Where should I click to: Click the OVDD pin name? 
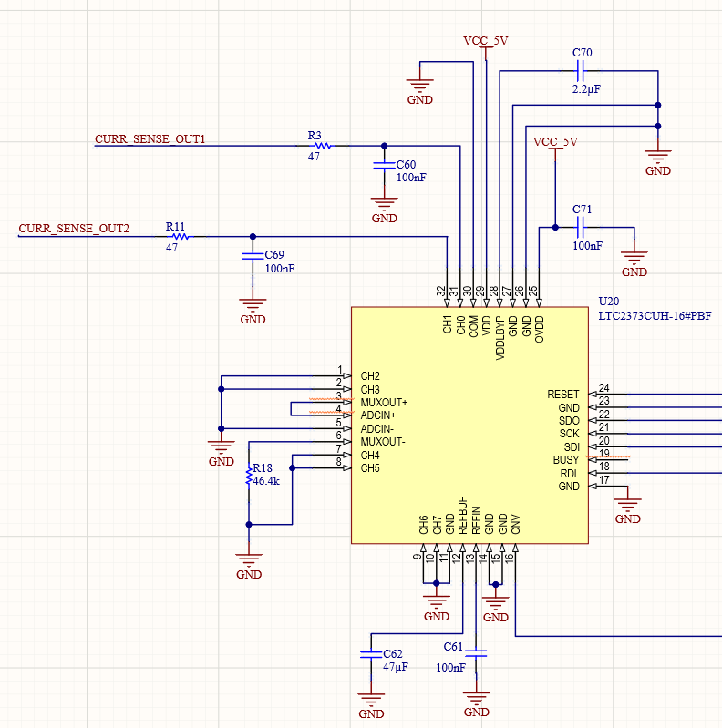(540, 329)
